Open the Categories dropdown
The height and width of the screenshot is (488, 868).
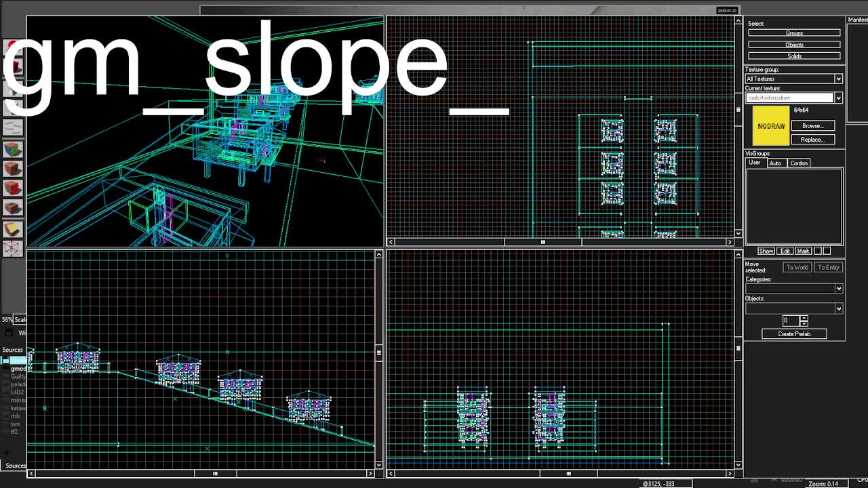pos(838,289)
